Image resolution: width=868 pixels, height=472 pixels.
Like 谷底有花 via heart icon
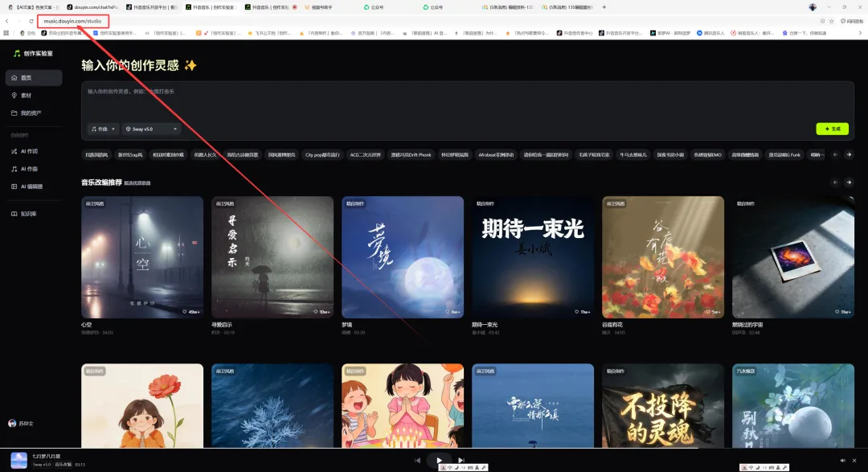point(707,312)
